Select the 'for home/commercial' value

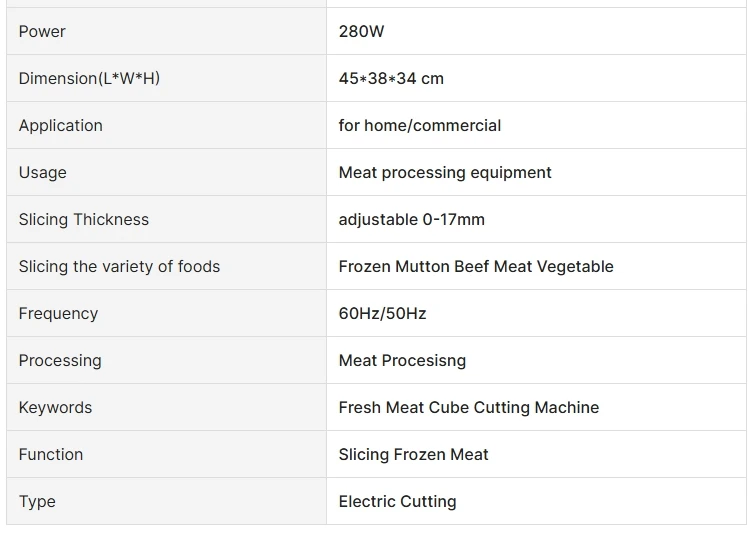[419, 125]
